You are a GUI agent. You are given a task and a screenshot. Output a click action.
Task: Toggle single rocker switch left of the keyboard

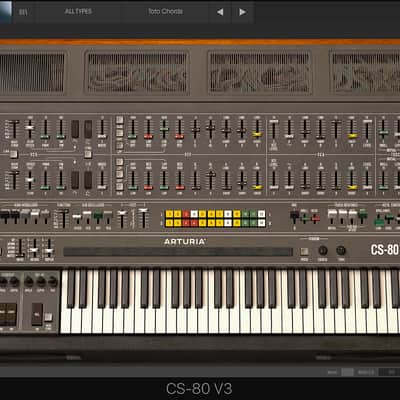[x=37, y=314]
